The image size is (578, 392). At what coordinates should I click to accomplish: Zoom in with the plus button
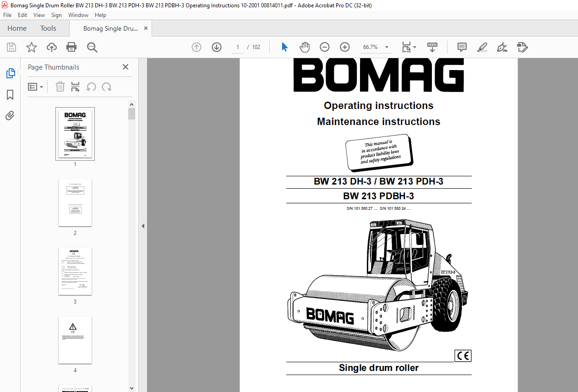point(345,47)
